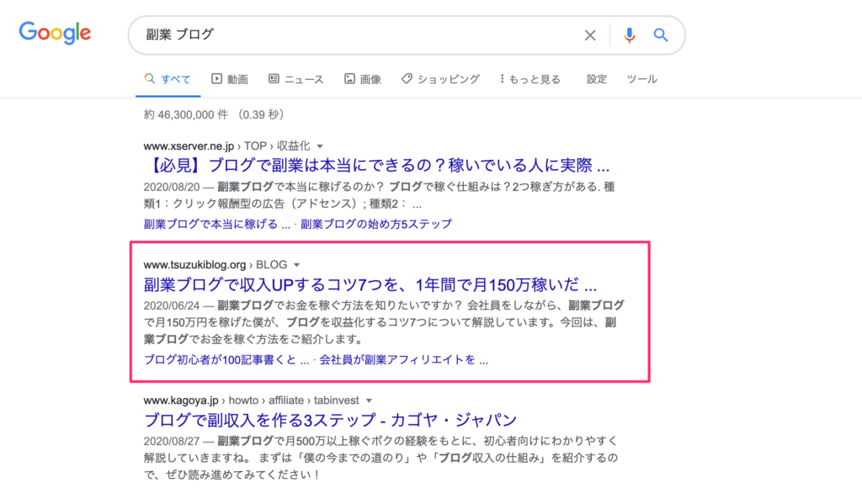Viewport: 862px width, 504px height.
Task: Open 設定 options
Action: 597,79
